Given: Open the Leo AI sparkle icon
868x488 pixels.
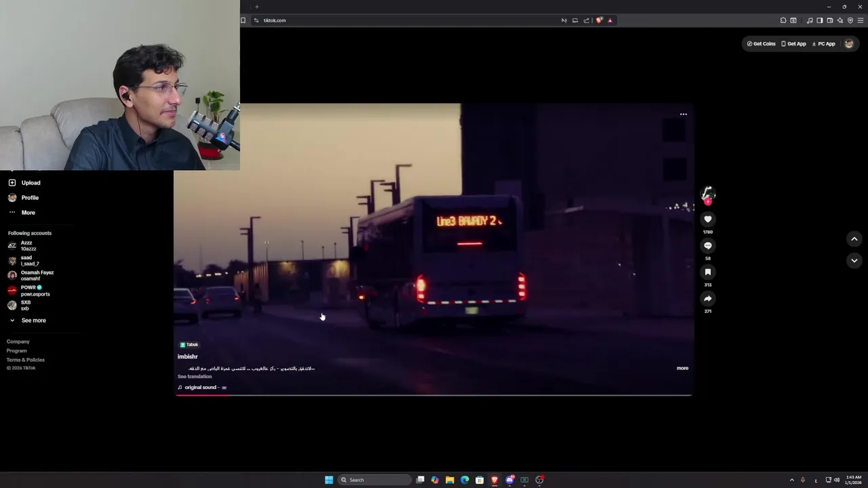Looking at the screenshot, I should (x=840, y=20).
